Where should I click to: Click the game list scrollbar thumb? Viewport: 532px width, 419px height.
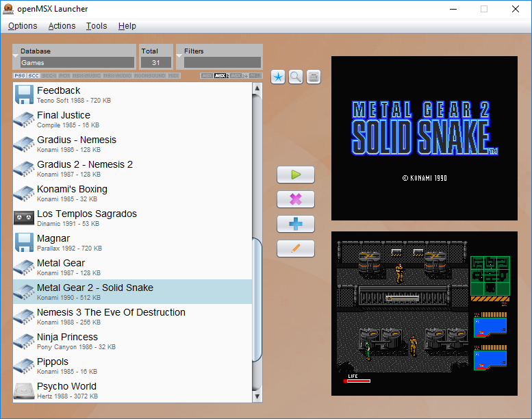pyautogui.click(x=257, y=300)
